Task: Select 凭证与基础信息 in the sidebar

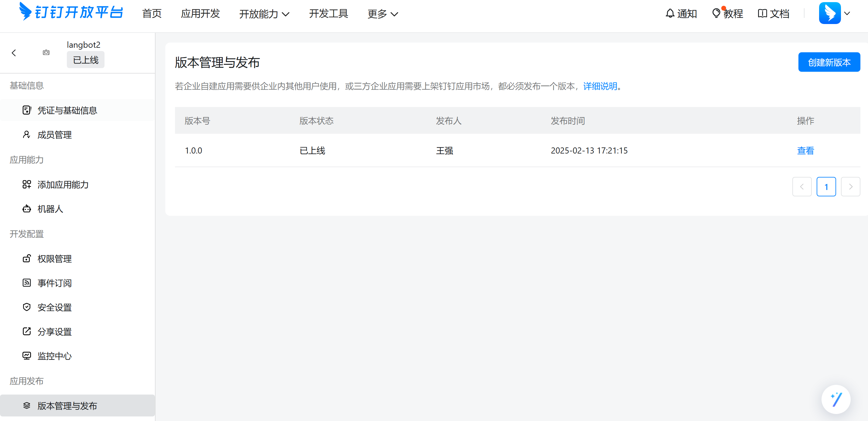Action: pyautogui.click(x=67, y=110)
